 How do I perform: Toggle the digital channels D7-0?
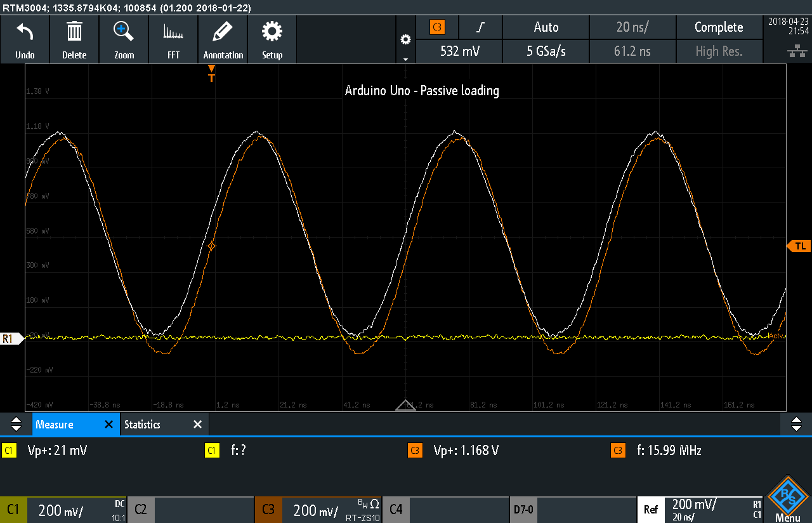pos(524,510)
